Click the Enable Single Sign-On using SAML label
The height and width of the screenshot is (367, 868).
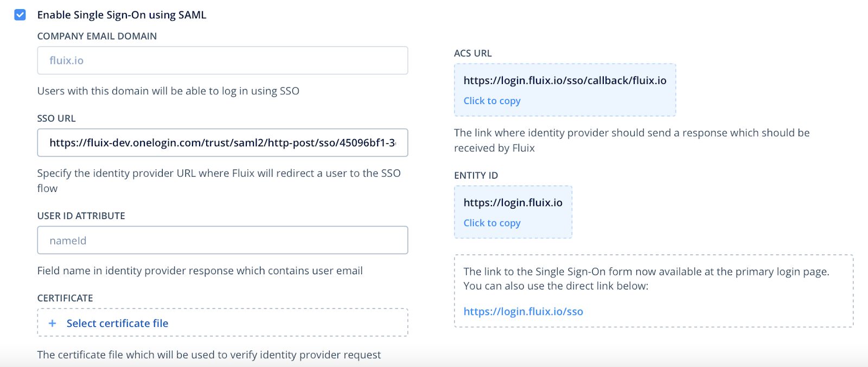pos(122,15)
